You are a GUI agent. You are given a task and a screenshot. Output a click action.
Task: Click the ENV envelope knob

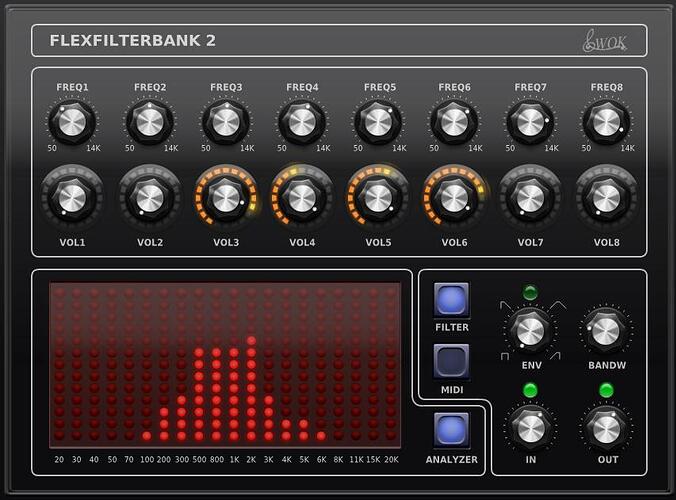point(530,331)
